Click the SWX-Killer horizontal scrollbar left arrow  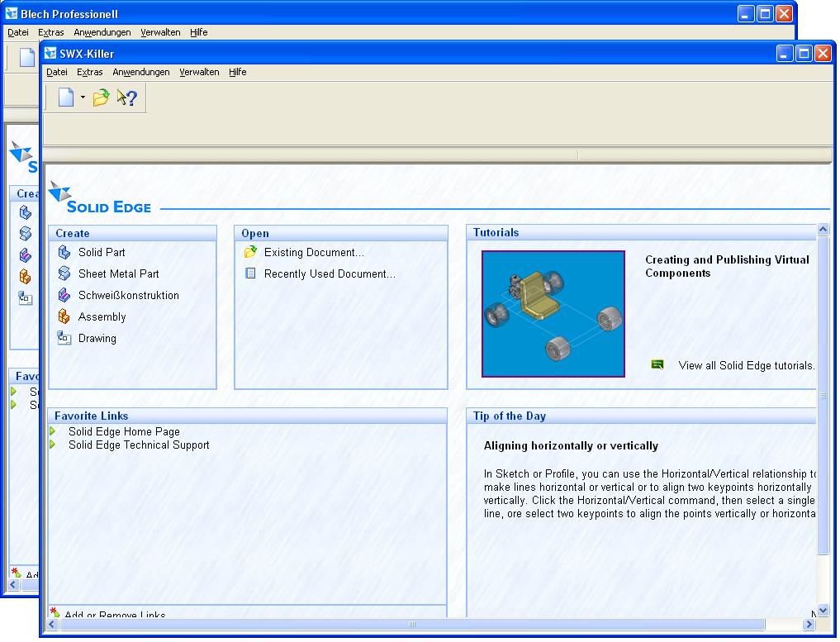pos(52,624)
